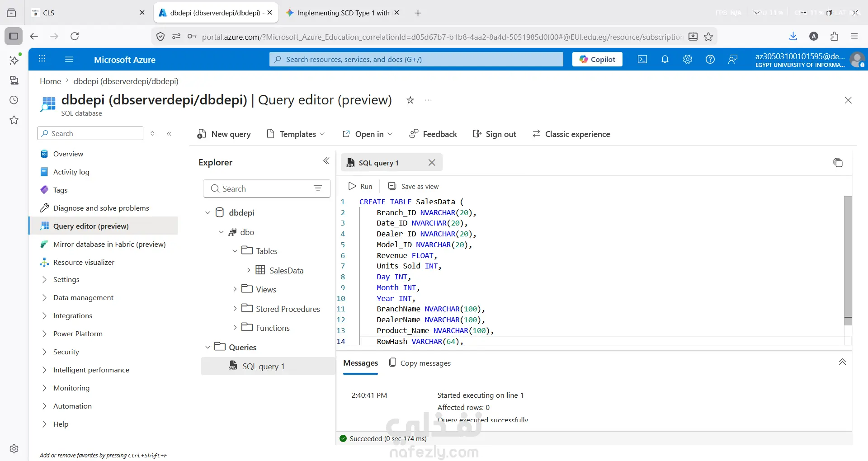Open the browser extensions icon
The image size is (868, 461).
[x=834, y=36]
